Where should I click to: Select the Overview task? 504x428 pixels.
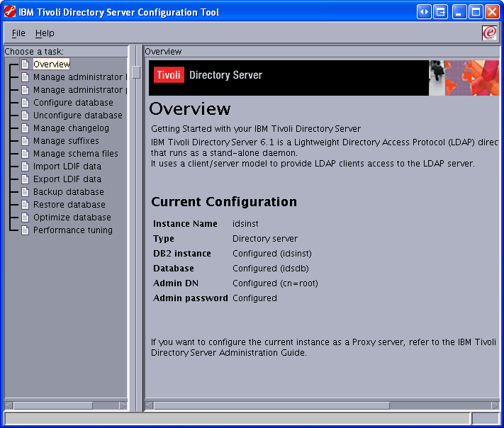pos(52,64)
